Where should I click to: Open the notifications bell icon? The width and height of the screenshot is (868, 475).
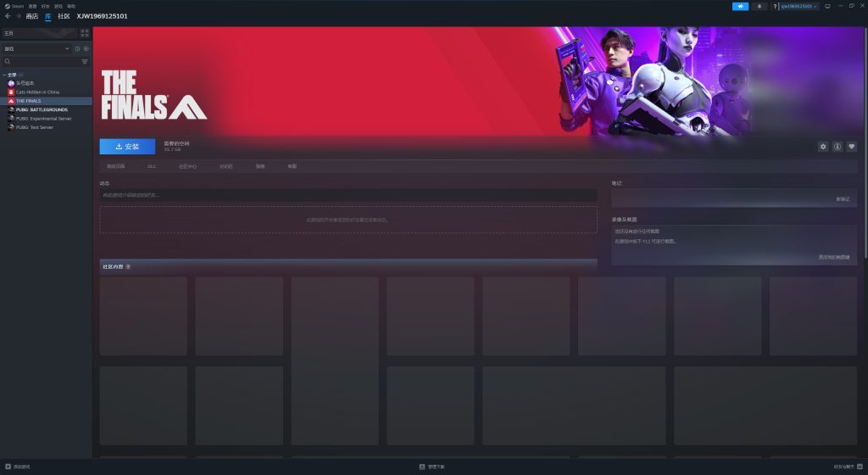tap(759, 6)
